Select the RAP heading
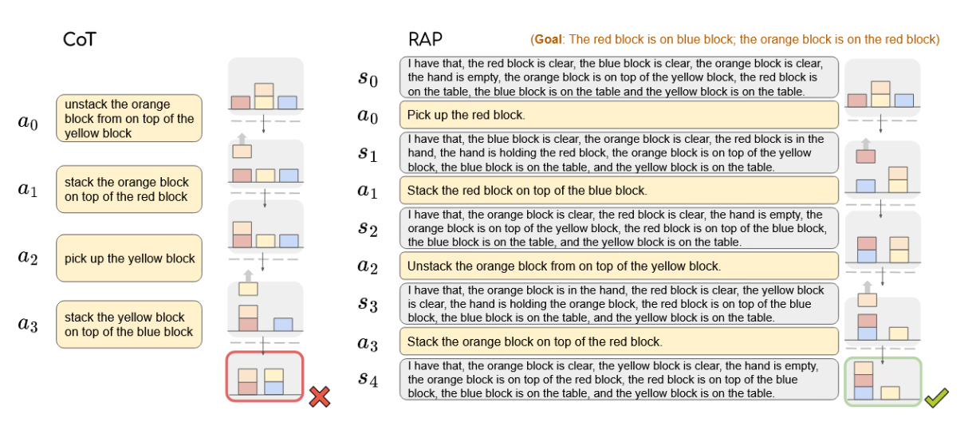The width and height of the screenshot is (980, 430). click(x=423, y=38)
